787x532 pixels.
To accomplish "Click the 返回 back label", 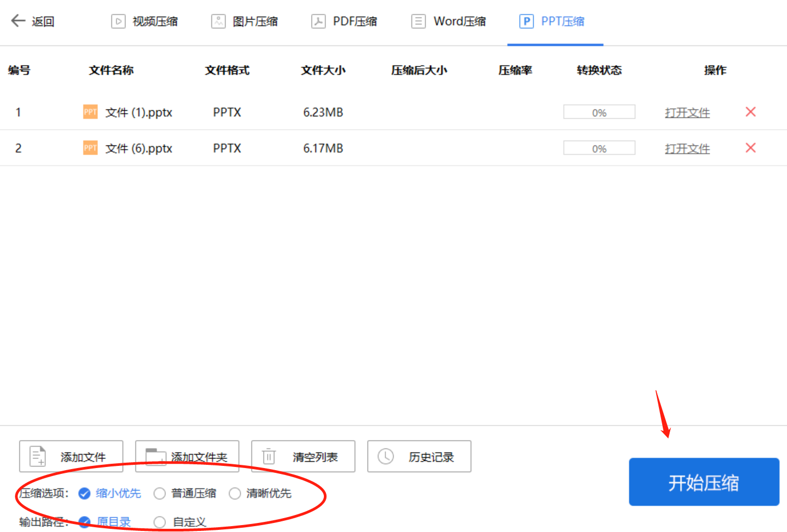I will [43, 21].
